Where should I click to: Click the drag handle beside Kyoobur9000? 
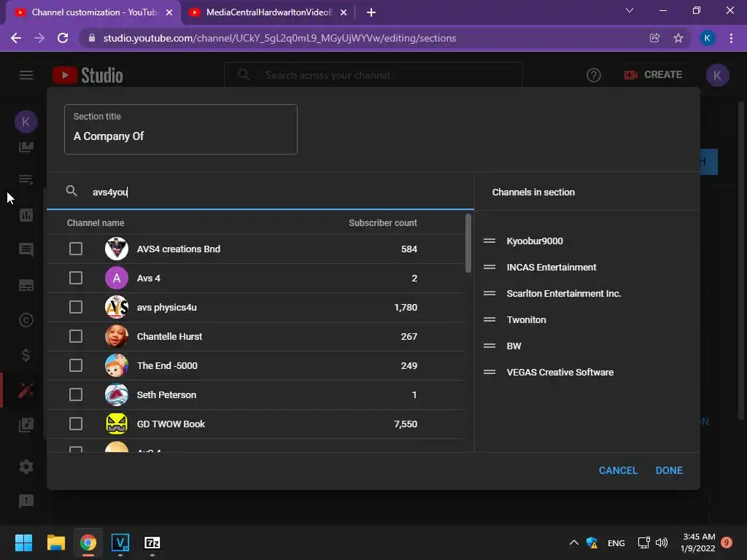coord(489,241)
